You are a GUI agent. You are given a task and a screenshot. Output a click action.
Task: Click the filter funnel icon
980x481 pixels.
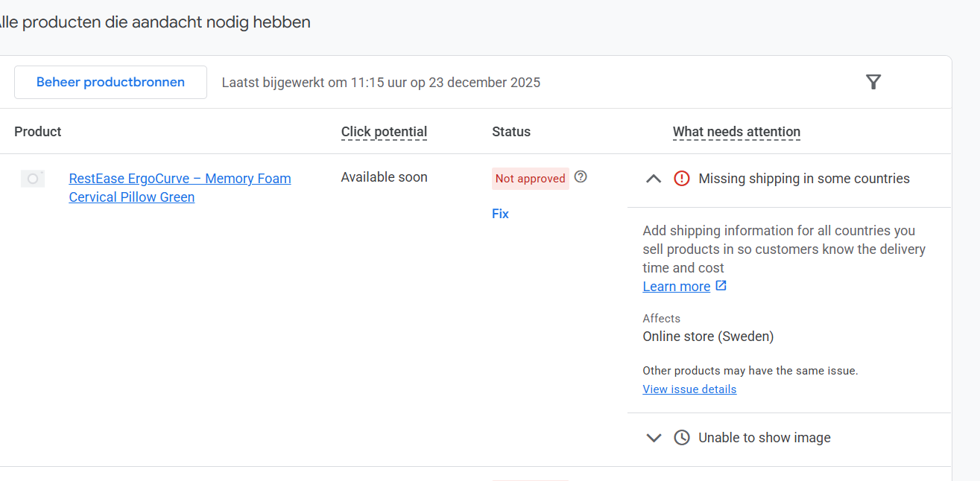pos(873,82)
